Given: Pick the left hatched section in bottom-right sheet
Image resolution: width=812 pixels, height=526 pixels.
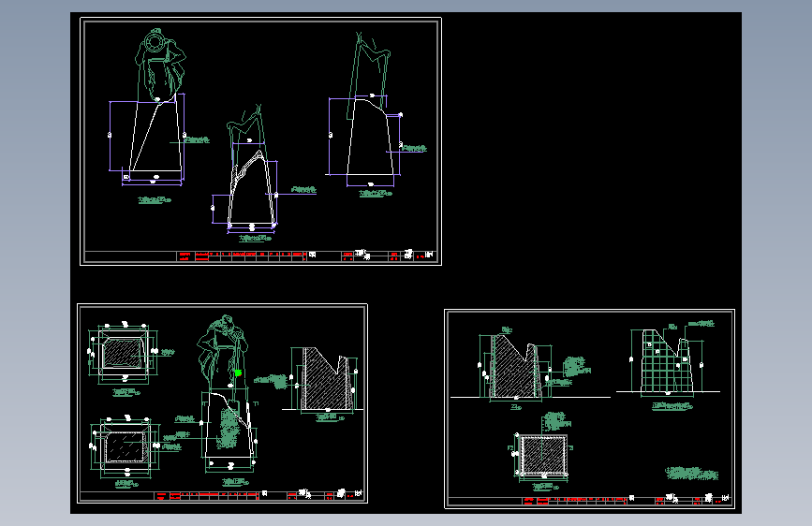Looking at the screenshot, I should pos(515,367).
